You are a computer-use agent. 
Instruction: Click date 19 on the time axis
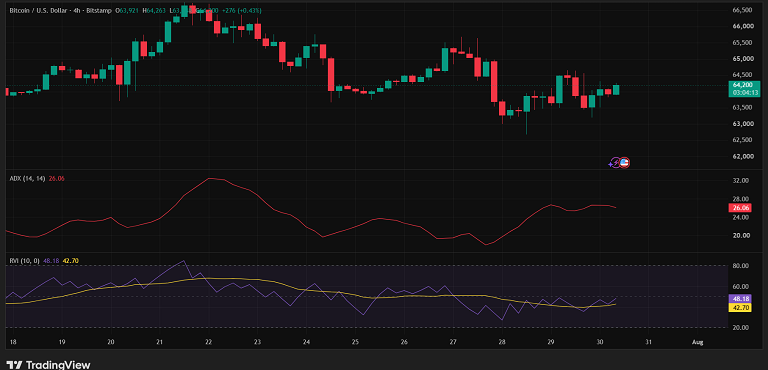62,342
